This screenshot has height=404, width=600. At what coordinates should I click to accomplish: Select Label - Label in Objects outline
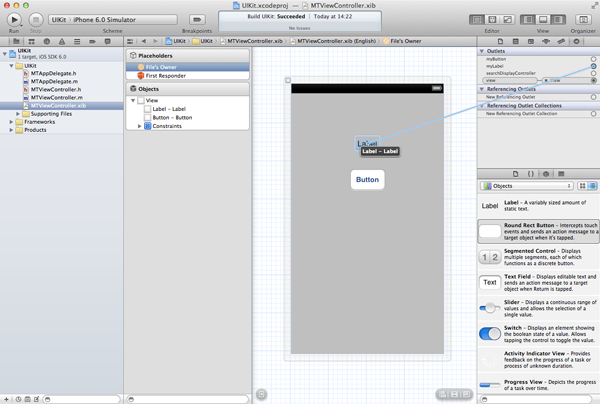(x=169, y=109)
